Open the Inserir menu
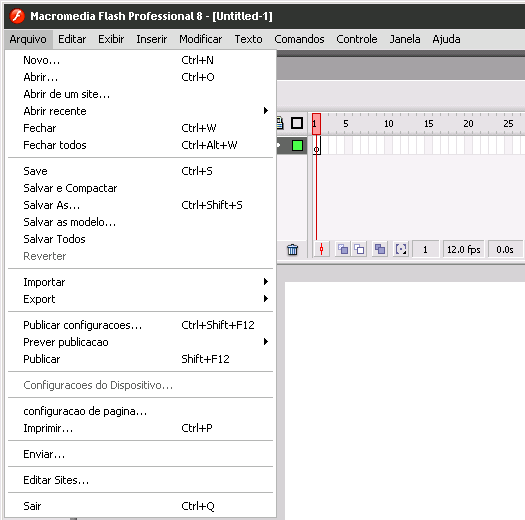This screenshot has width=525, height=520. pos(151,39)
